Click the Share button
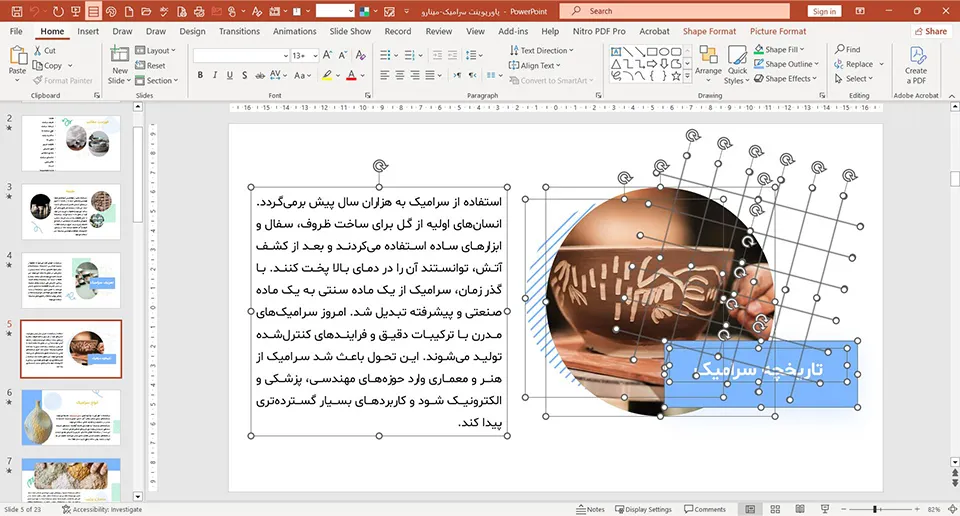This screenshot has height=516, width=960. click(x=931, y=31)
